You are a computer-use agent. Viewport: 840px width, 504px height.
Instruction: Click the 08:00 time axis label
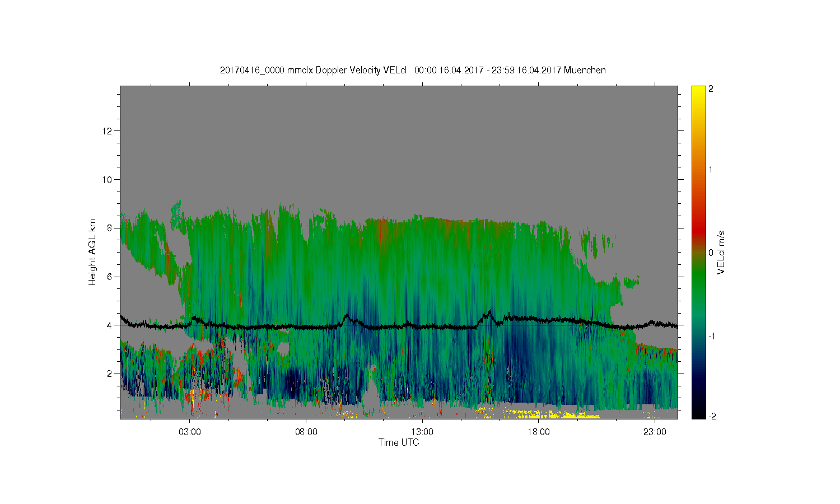click(306, 432)
